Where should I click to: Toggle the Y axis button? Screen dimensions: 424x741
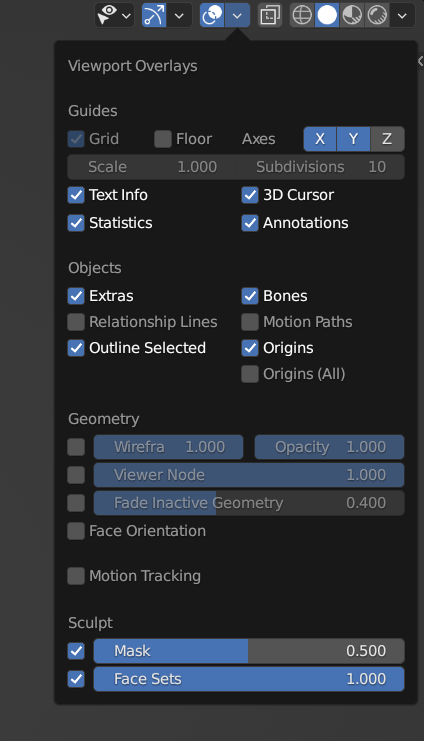click(353, 139)
